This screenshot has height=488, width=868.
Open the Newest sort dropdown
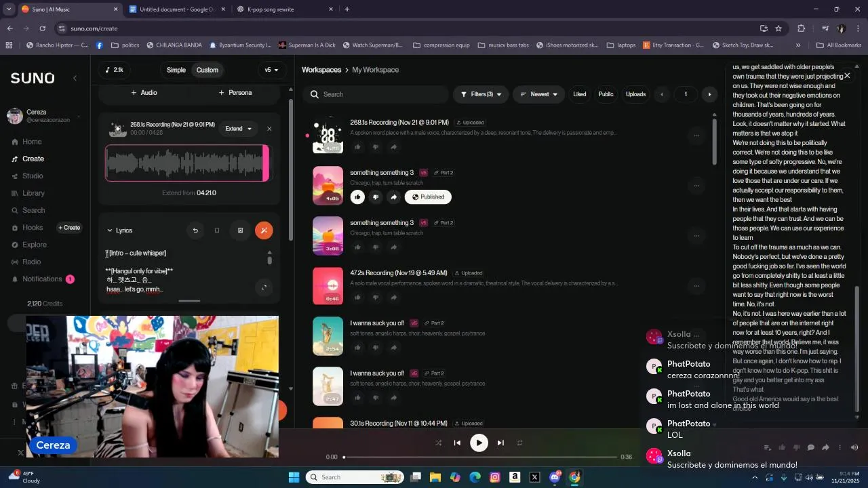point(538,94)
